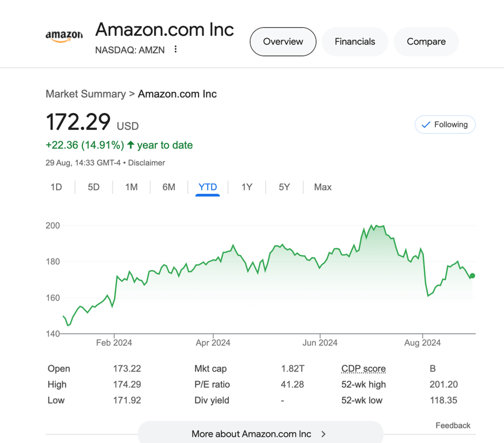The image size is (504, 443).
Task: Click the CDP score label
Action: tap(363, 369)
